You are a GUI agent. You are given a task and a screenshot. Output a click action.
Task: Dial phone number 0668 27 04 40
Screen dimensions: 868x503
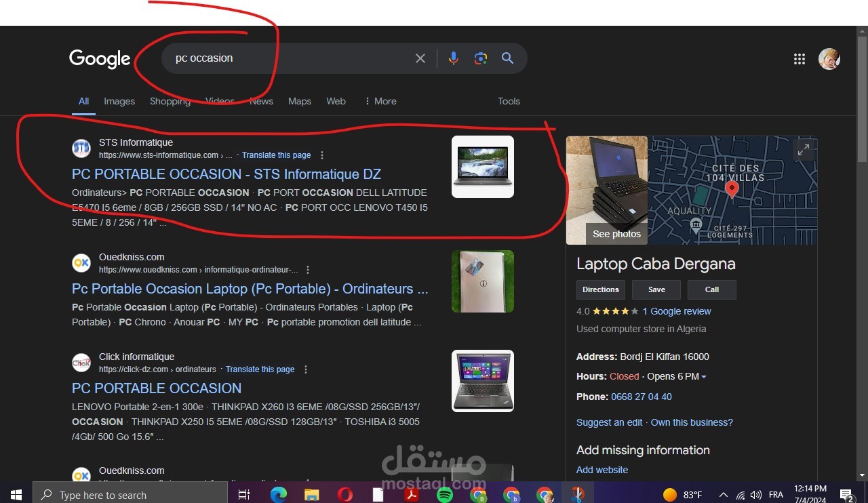642,397
